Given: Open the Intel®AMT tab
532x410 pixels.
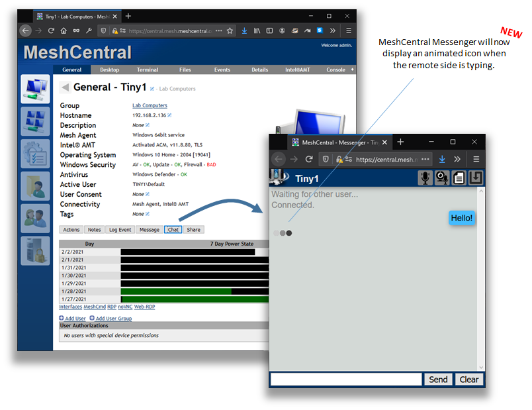Looking at the screenshot, I should pos(297,69).
